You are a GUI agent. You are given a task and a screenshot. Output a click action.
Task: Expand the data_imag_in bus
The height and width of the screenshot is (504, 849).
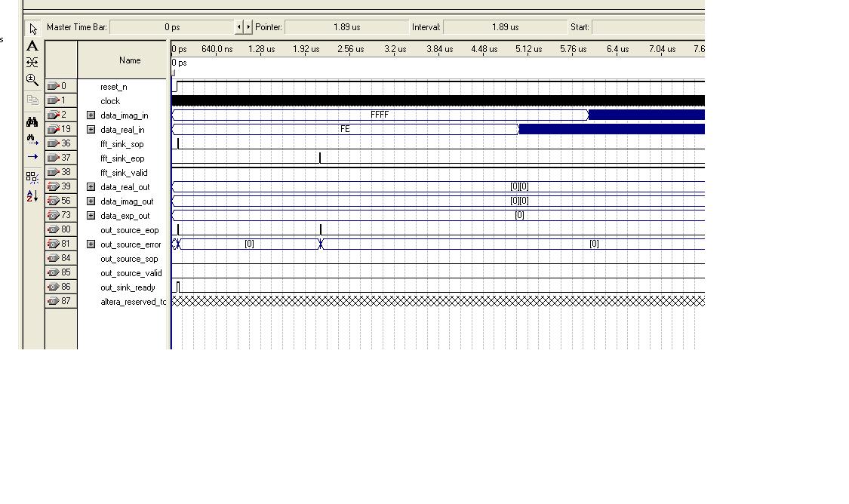click(91, 115)
